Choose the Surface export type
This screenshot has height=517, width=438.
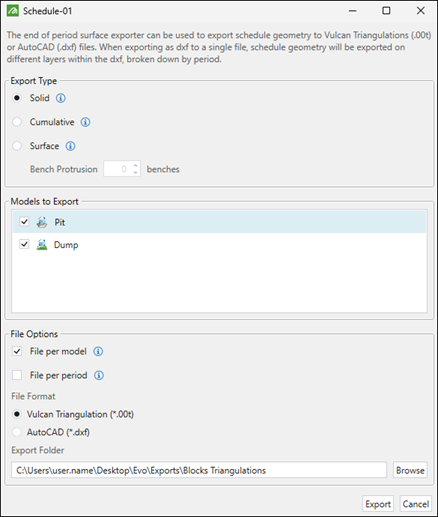tap(17, 146)
